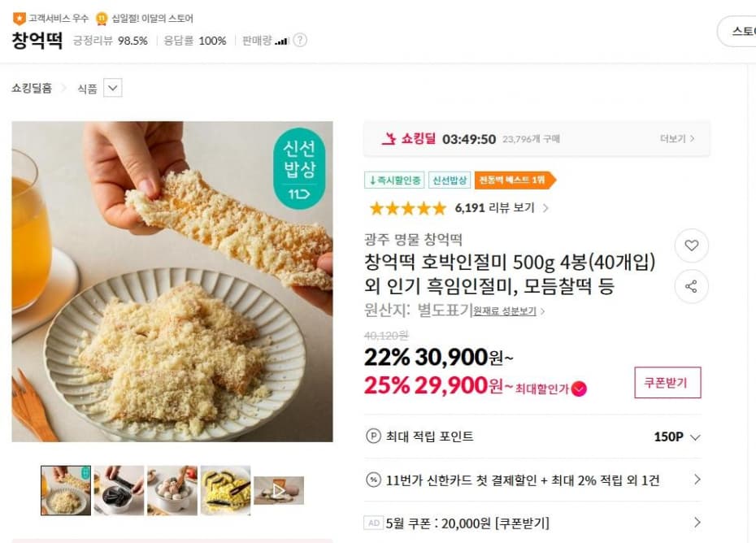
Task: Expand the 신한카드 첫 결제할인 row
Action: click(696, 482)
